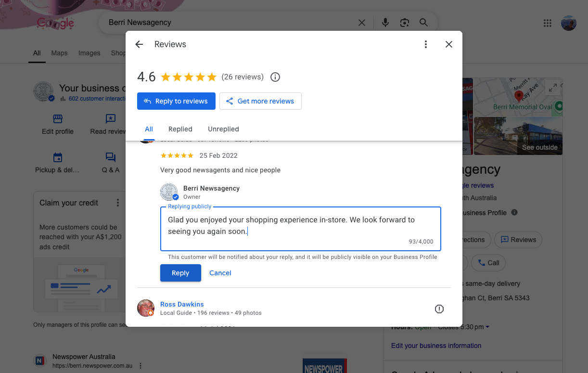Close the Reviews dialog
This screenshot has height=373, width=588.
click(449, 44)
